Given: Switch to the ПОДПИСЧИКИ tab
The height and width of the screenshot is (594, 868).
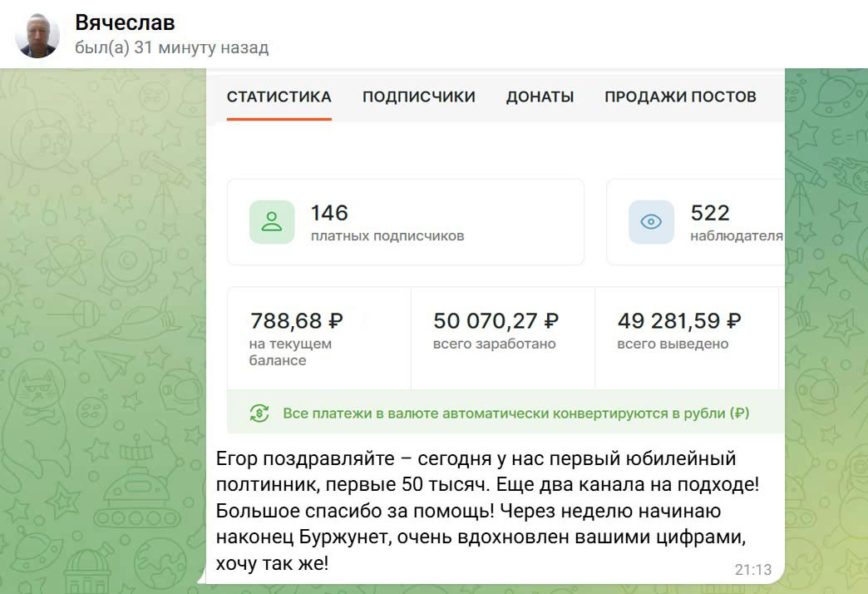Looking at the screenshot, I should tap(418, 97).
